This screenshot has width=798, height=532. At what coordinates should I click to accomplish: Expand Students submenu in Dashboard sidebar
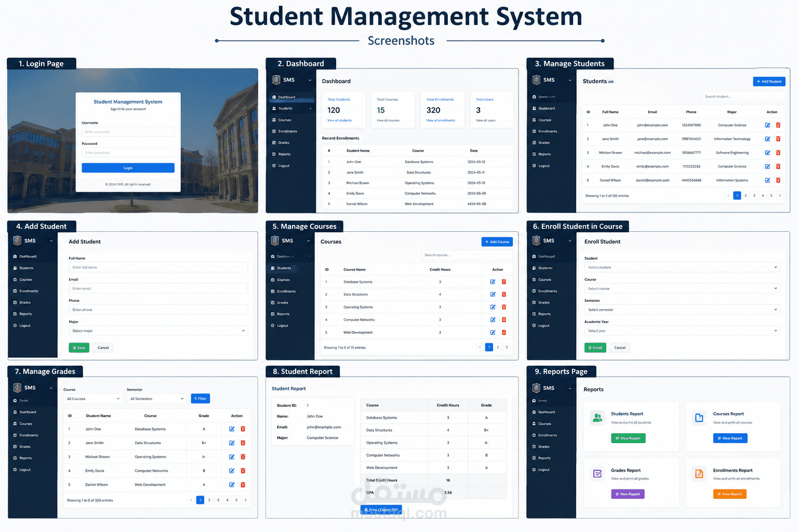pyautogui.click(x=311, y=109)
